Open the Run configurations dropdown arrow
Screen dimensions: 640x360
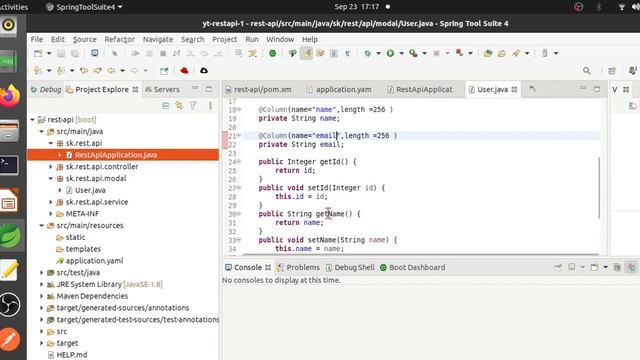click(x=401, y=53)
